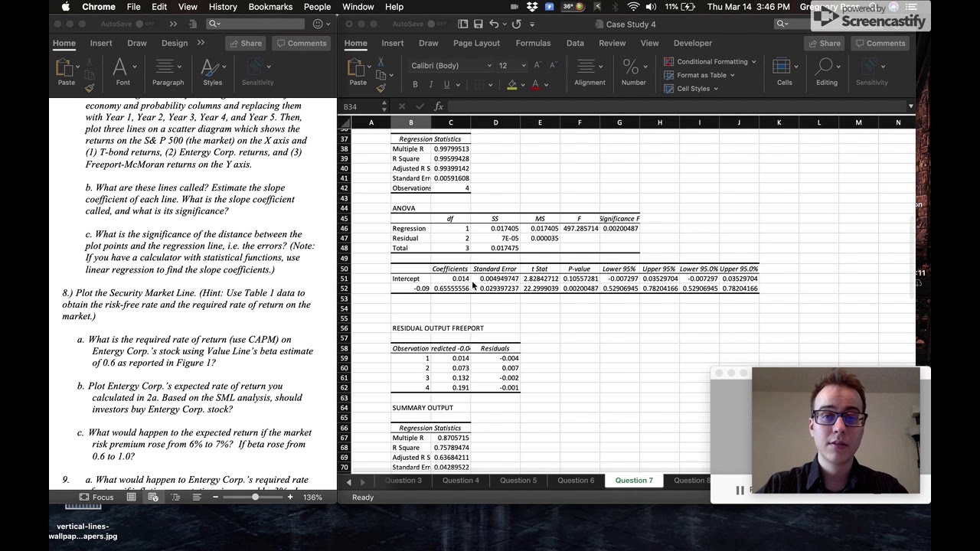980x551 pixels.
Task: Toggle Italic formatting in Excel
Action: pyautogui.click(x=431, y=85)
